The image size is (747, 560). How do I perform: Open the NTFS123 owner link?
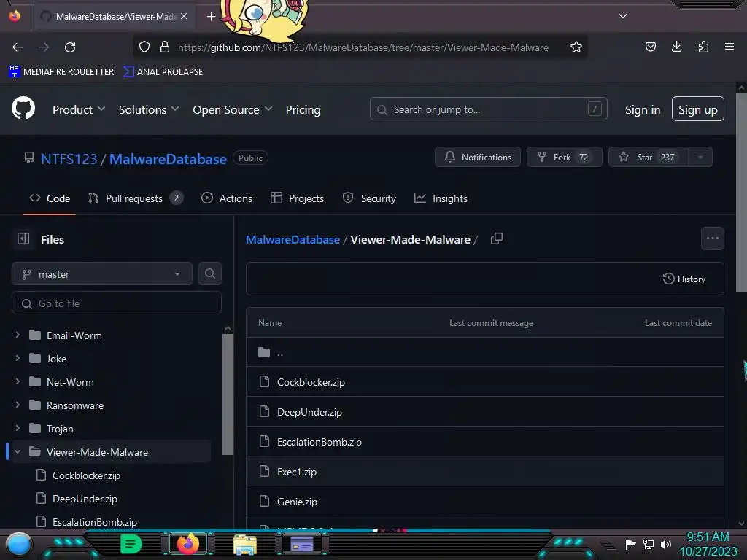69,158
